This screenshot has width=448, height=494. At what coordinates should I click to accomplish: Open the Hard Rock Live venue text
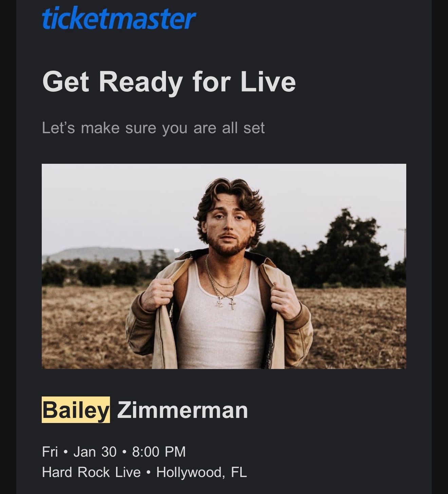[91, 472]
